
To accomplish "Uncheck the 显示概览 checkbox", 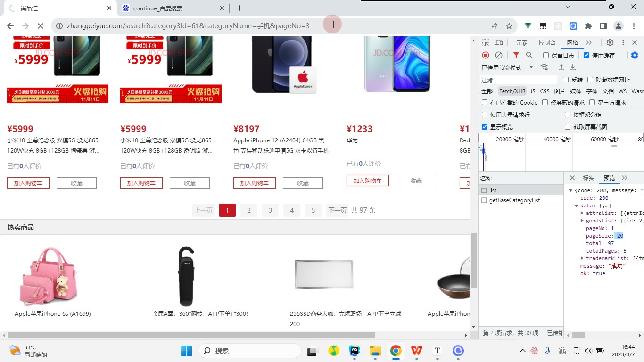I will click(x=485, y=127).
